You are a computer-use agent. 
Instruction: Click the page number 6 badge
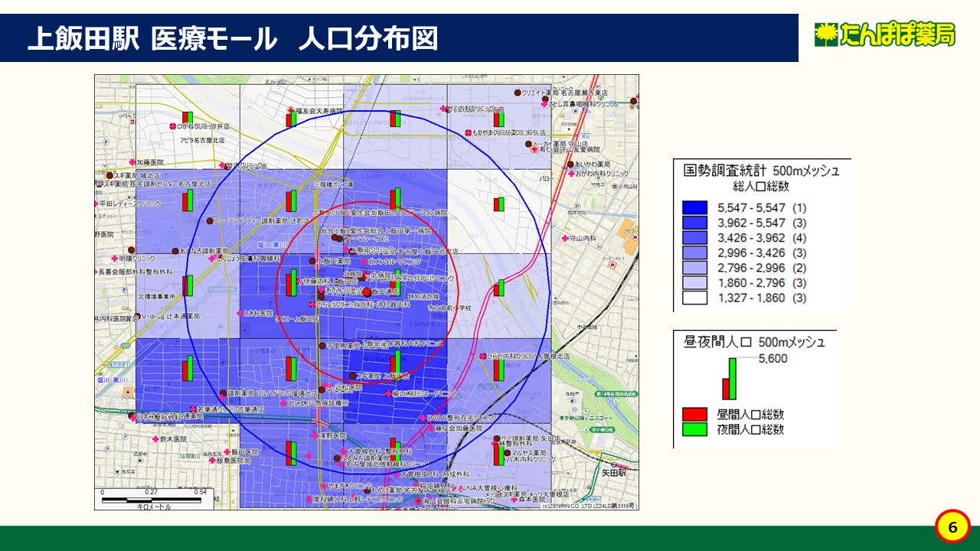tap(952, 527)
